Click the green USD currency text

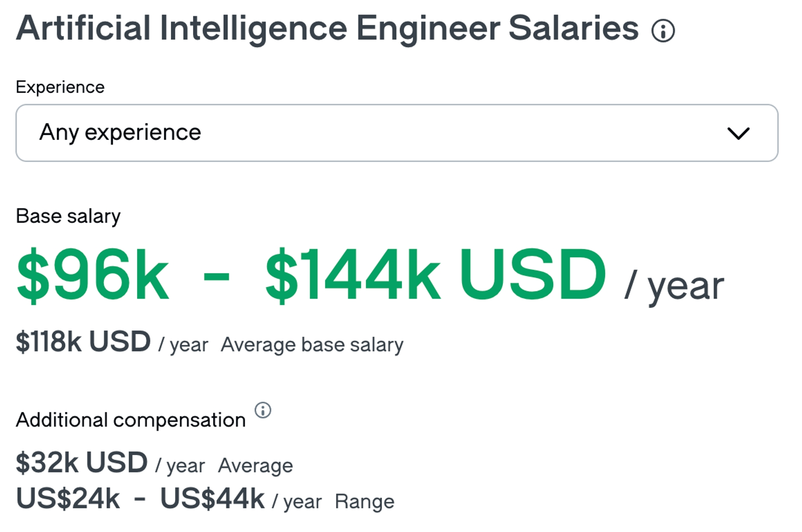533,274
